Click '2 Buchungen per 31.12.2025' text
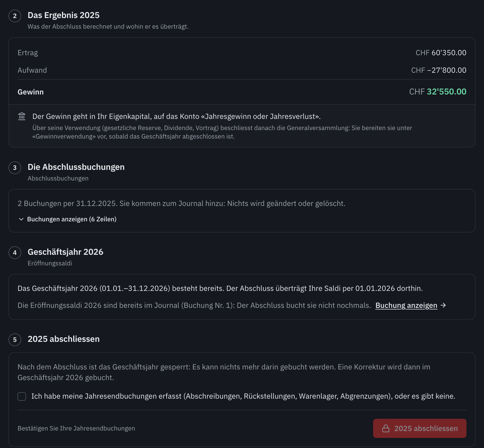Viewport: 484px width, 448px height. [x=67, y=204]
